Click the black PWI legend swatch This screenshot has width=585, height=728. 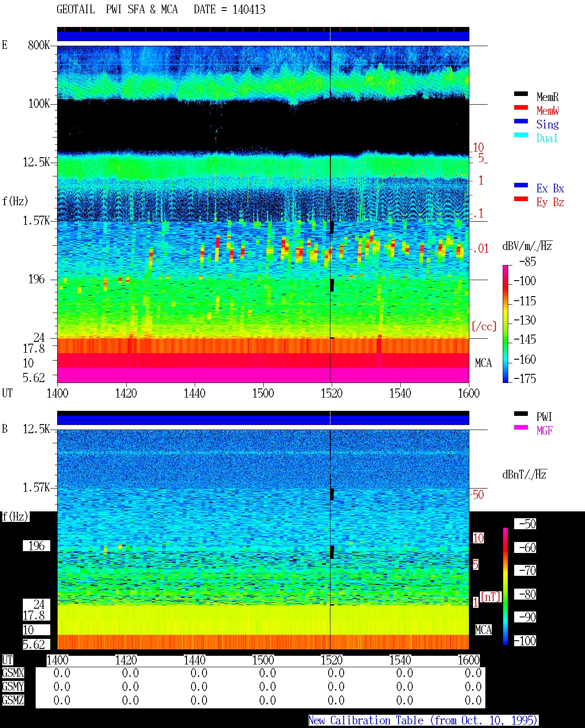tap(521, 414)
